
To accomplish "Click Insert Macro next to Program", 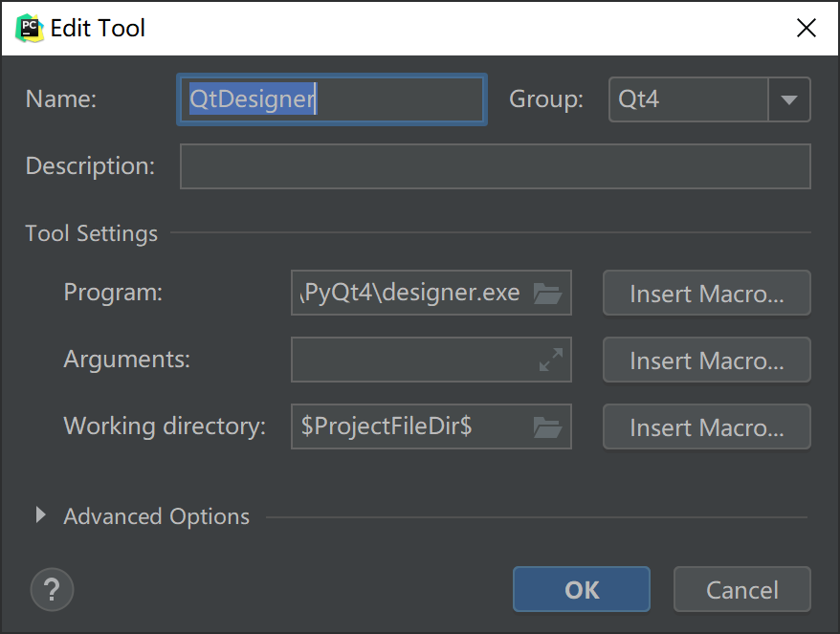I will (706, 294).
